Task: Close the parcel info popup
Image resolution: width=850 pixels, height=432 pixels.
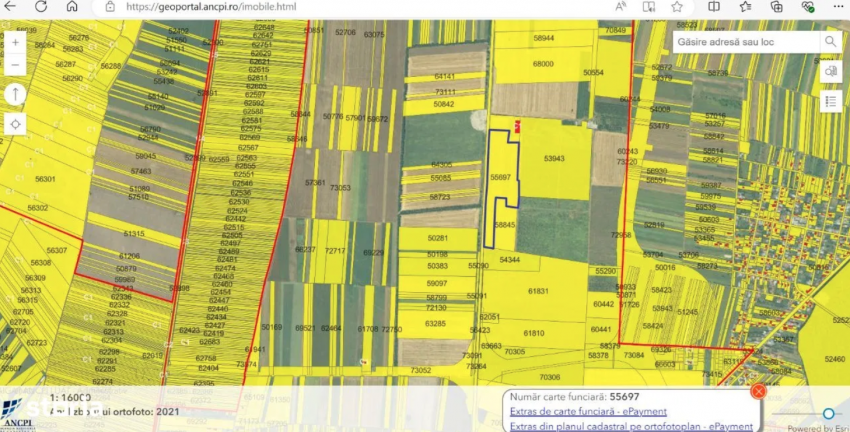Action: tap(758, 392)
